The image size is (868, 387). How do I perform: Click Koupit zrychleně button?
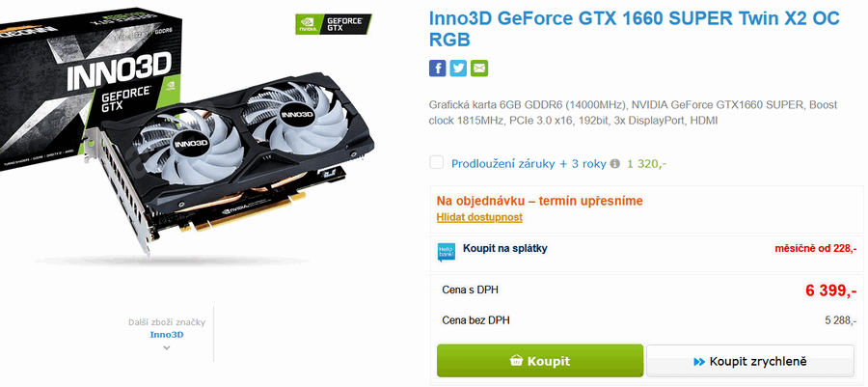coord(750,362)
